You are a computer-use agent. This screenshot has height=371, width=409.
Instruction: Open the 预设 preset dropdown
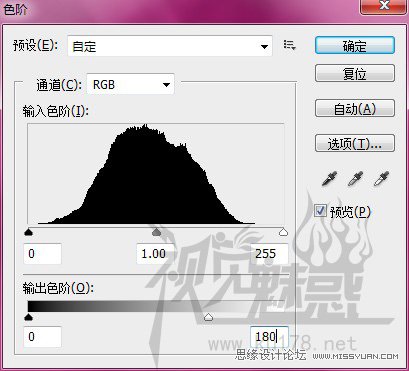point(170,46)
